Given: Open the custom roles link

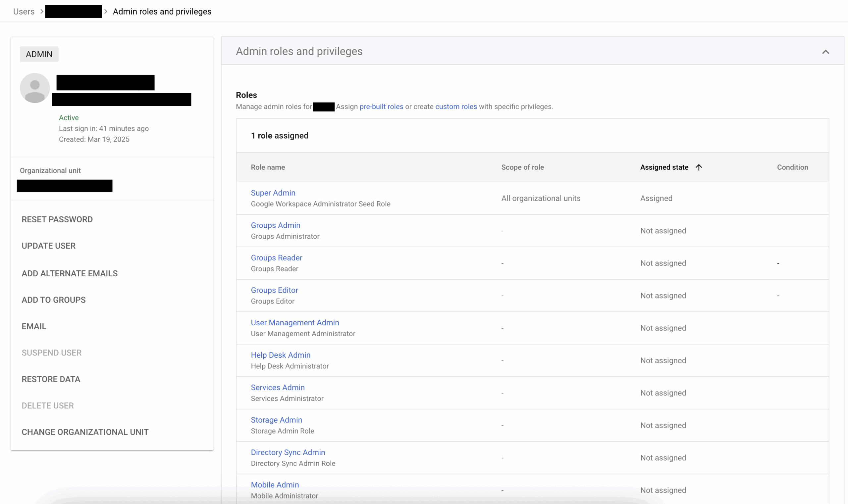Looking at the screenshot, I should click(456, 107).
